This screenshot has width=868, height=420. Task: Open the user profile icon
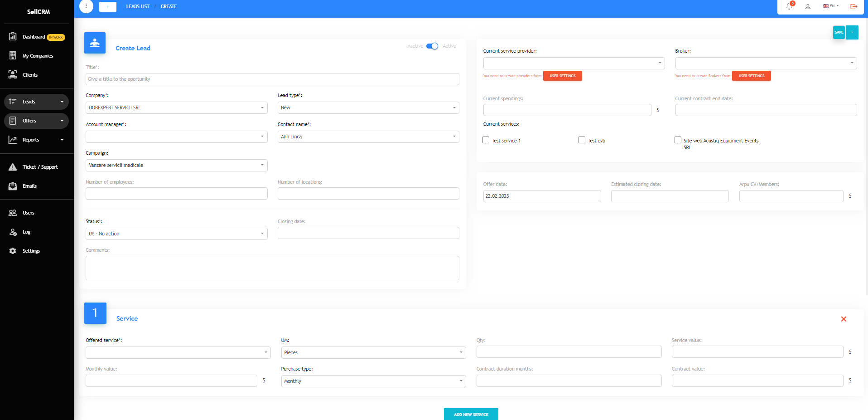click(808, 6)
